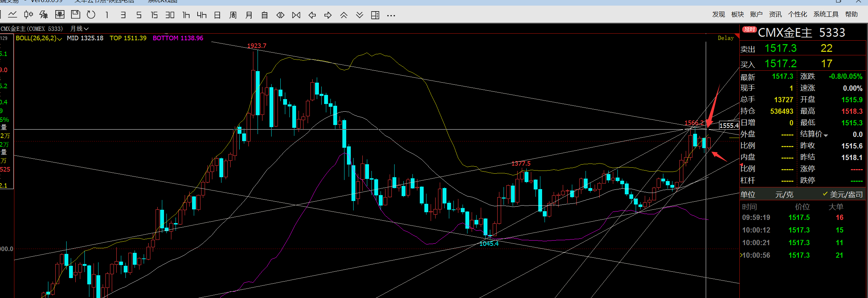
Task: Click the 1923.7 high price marker
Action: [x=257, y=46]
